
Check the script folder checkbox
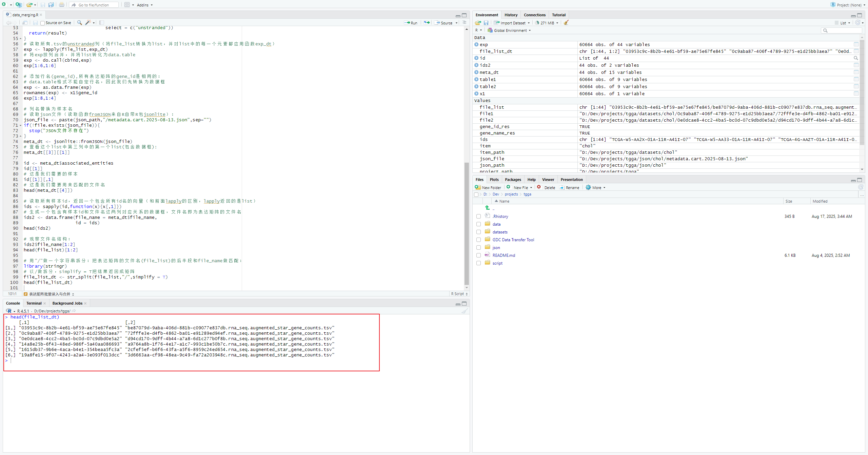(478, 263)
